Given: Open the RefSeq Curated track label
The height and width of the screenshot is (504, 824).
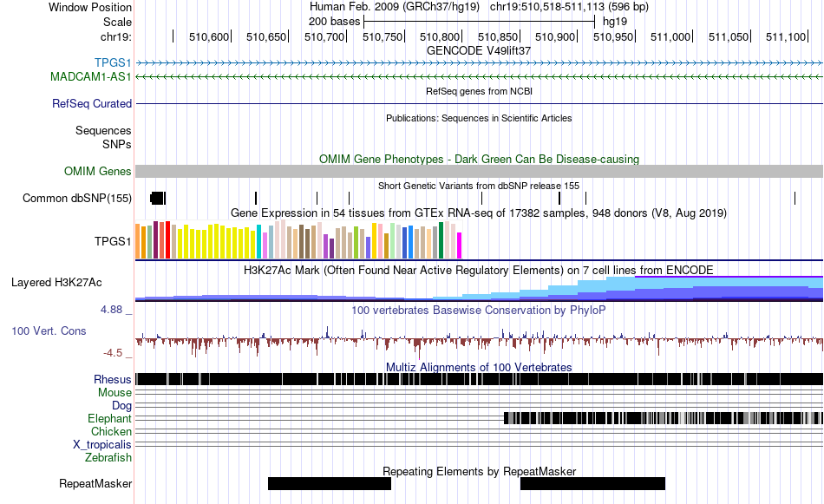Looking at the screenshot, I should click(92, 103).
